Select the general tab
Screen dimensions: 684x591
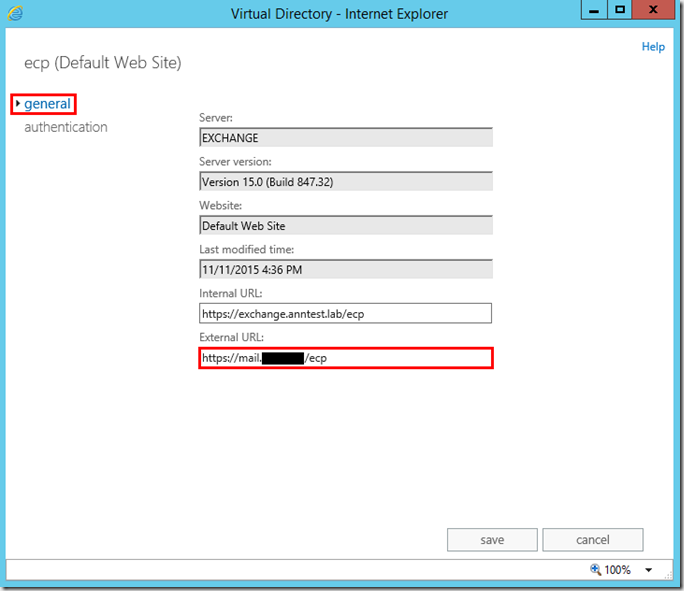pyautogui.click(x=47, y=104)
